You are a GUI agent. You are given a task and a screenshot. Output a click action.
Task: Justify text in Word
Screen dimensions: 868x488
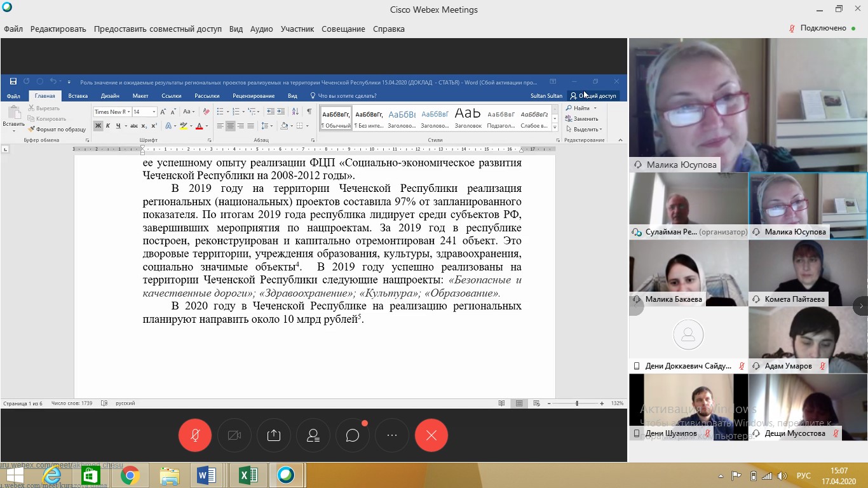pos(250,126)
